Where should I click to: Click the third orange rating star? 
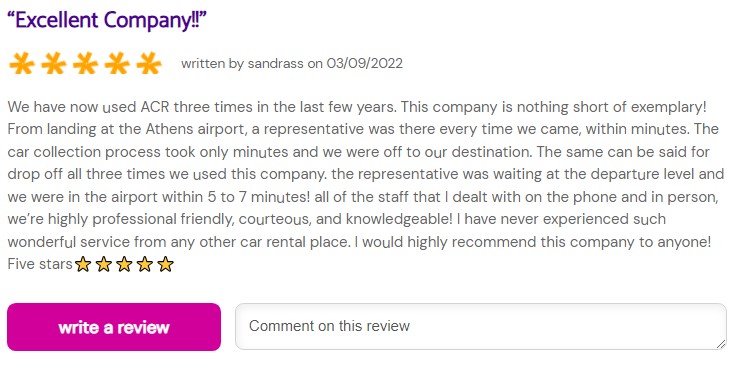point(85,63)
